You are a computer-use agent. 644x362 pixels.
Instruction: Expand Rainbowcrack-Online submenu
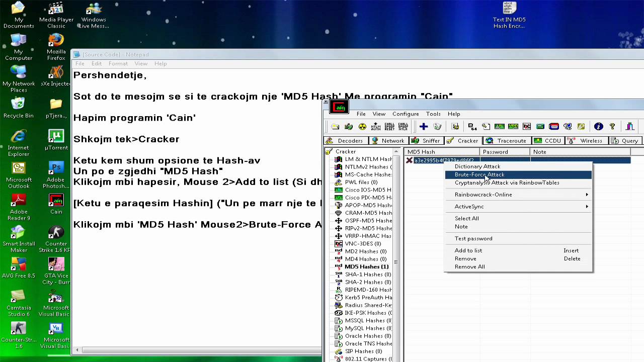(518, 195)
